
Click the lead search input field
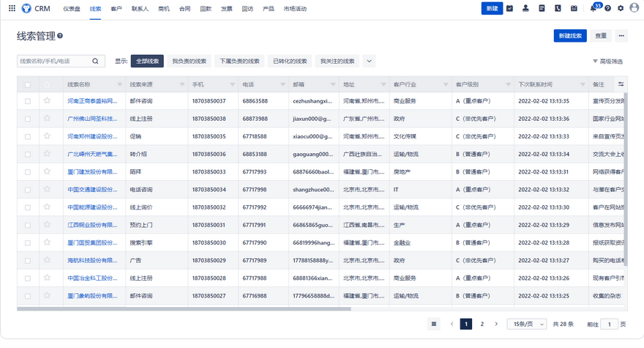[x=55, y=62]
